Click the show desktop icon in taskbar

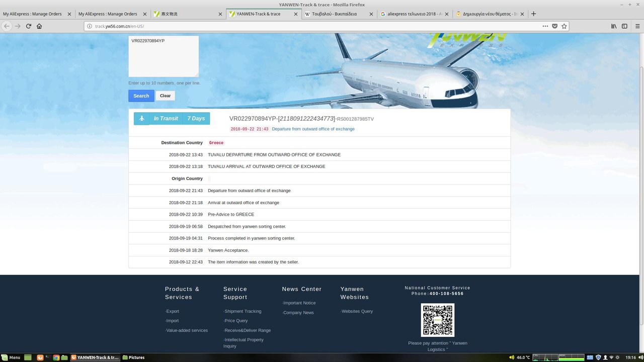28,357
